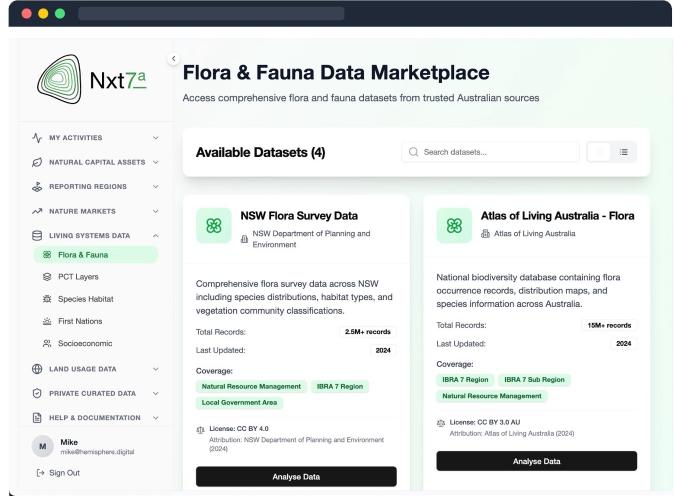674x496 pixels.
Task: Expand the Natural Capital Assets chevron
Action: [x=156, y=162]
